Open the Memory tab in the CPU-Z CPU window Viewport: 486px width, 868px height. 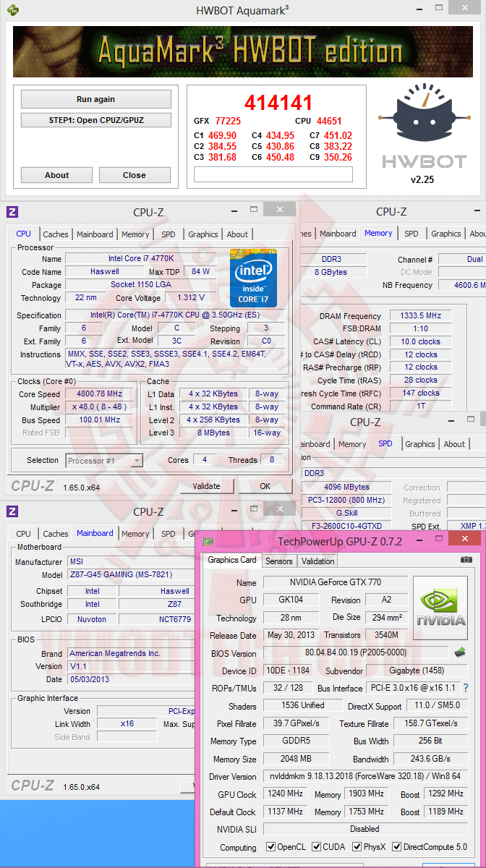135,234
